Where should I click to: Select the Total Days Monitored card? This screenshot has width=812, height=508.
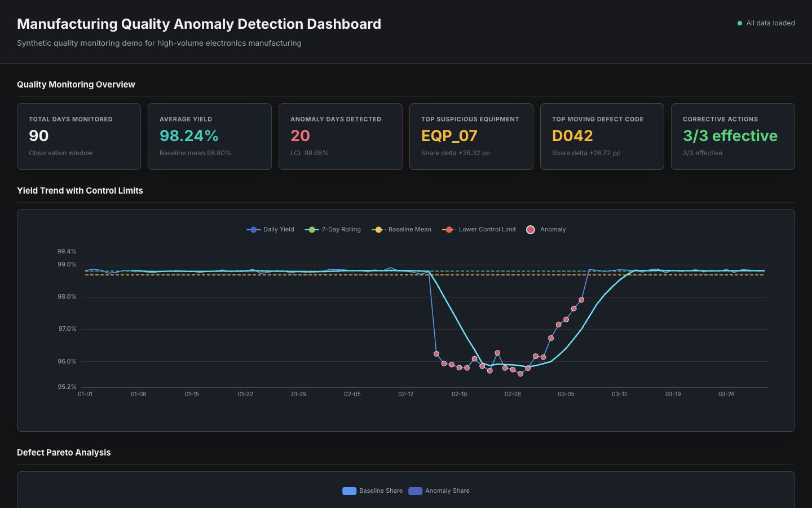point(79,137)
